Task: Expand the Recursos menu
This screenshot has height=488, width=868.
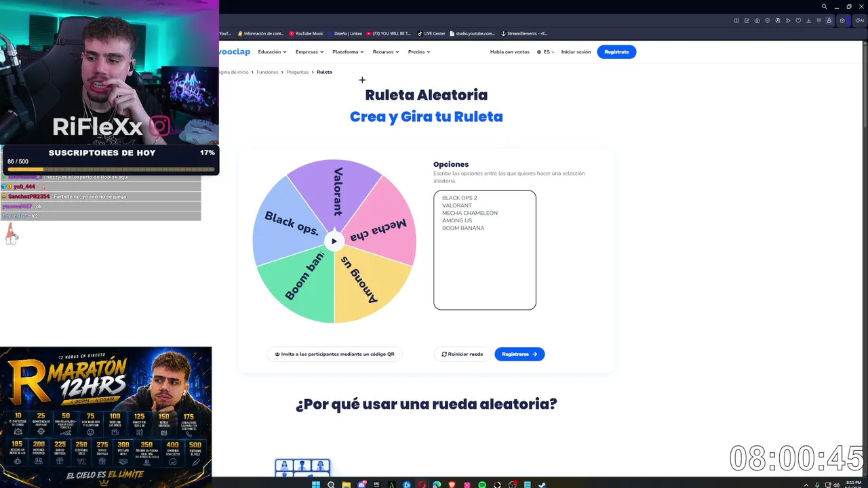Action: click(x=386, y=52)
